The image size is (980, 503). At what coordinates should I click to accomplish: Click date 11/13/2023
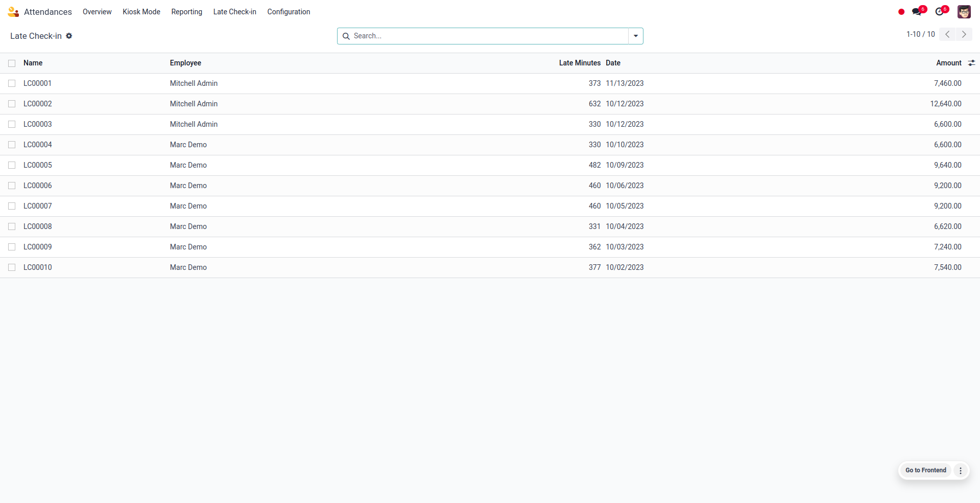pyautogui.click(x=625, y=83)
